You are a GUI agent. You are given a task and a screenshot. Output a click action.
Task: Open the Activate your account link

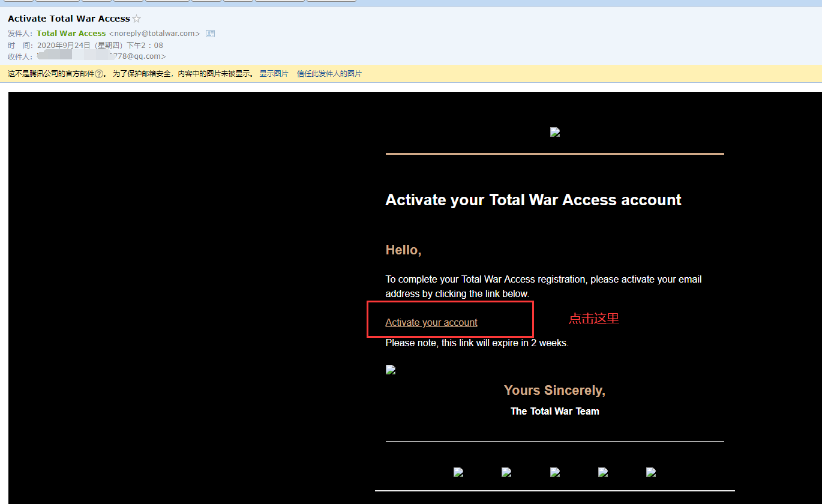point(431,322)
